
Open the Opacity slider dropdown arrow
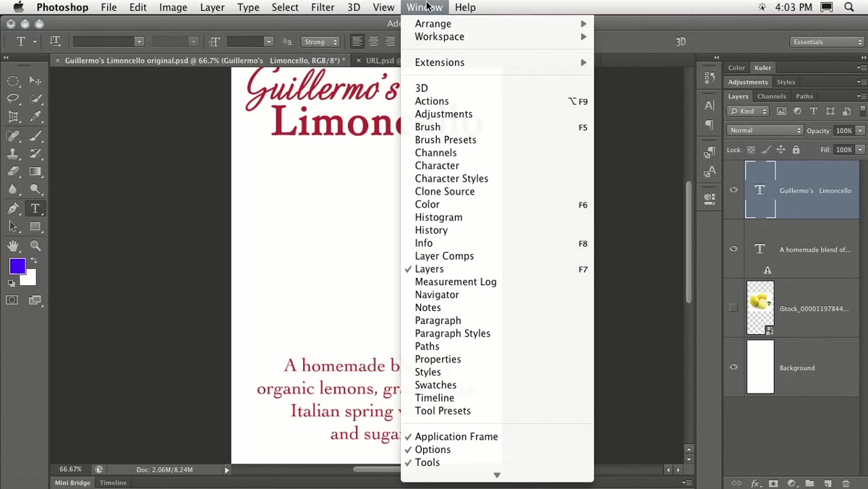(860, 130)
